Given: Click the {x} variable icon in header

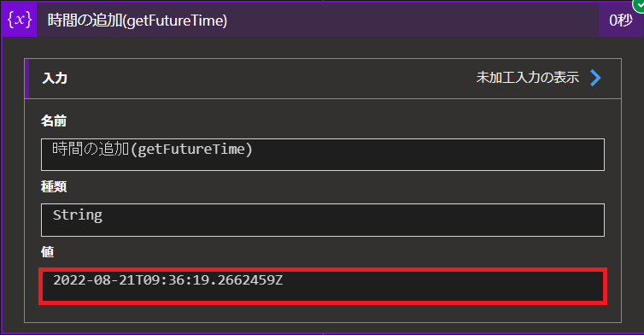Looking at the screenshot, I should [x=19, y=20].
